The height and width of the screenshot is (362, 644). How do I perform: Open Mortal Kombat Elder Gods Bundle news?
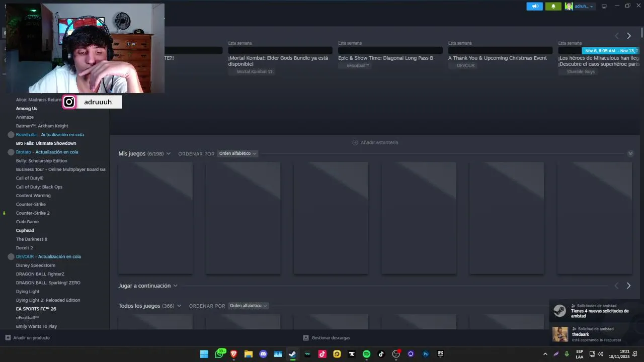279,61
